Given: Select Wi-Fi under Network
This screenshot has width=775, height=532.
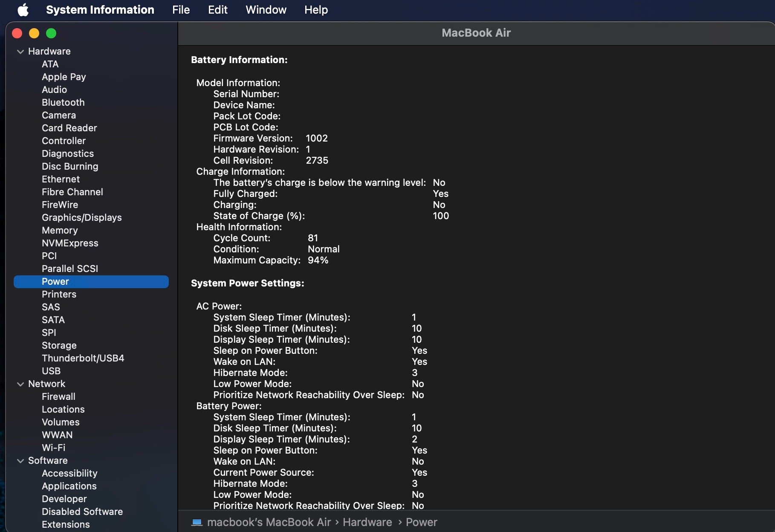Looking at the screenshot, I should pos(53,448).
